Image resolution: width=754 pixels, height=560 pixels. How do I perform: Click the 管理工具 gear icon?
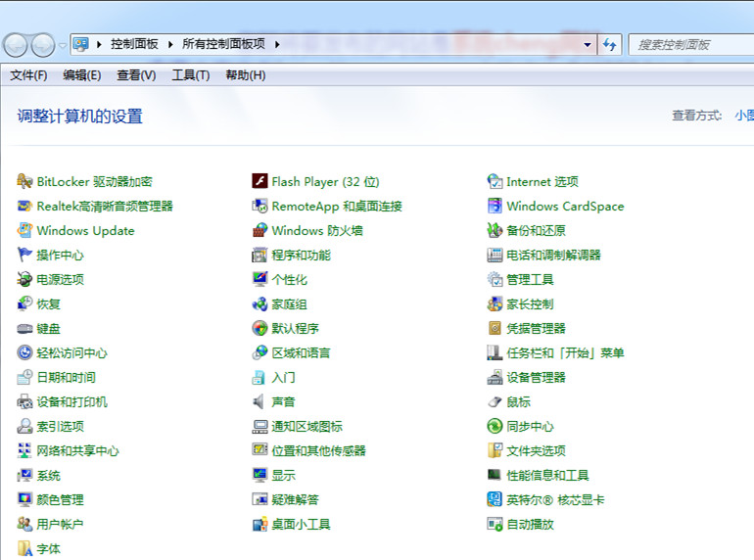click(x=495, y=279)
